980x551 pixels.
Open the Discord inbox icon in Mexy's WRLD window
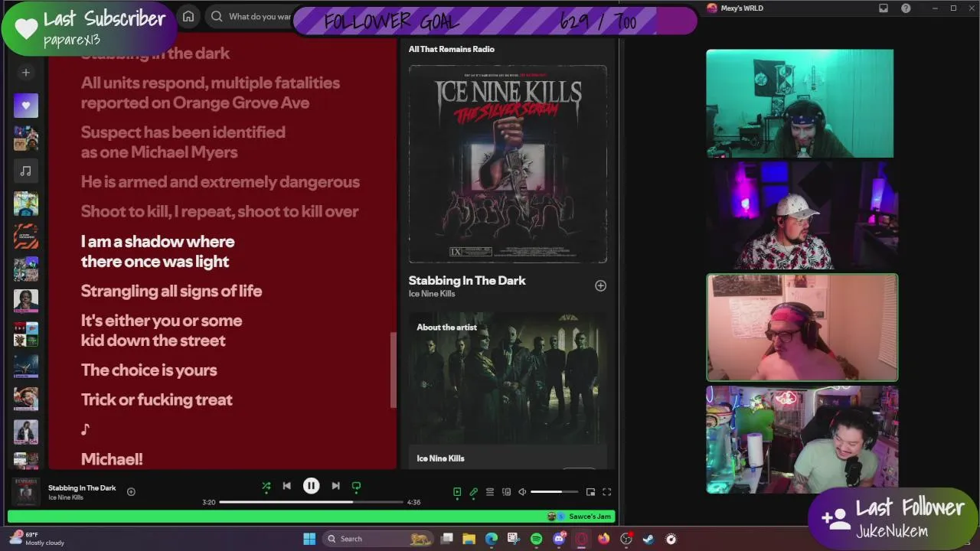884,8
